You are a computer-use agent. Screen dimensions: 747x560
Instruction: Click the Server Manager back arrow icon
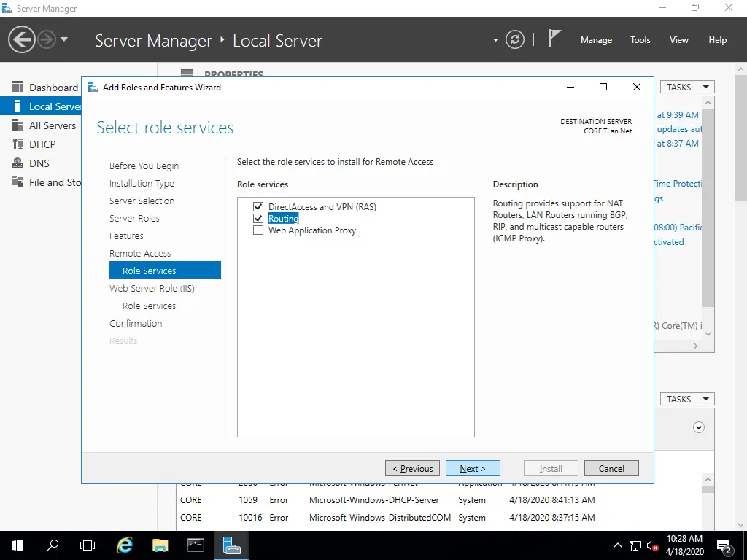[22, 39]
